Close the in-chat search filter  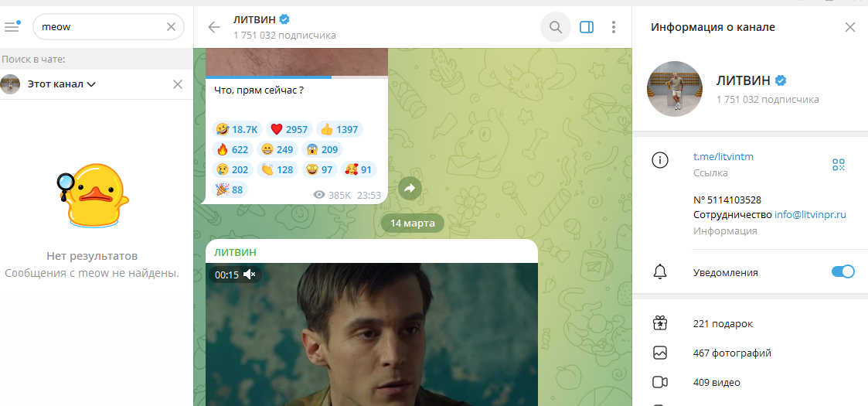(178, 84)
